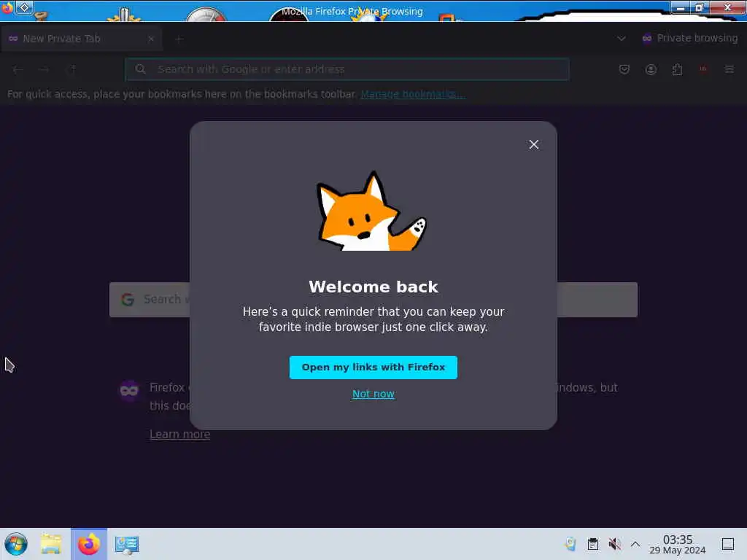Go forward with the forward arrow
This screenshot has width=747, height=560.
point(44,69)
